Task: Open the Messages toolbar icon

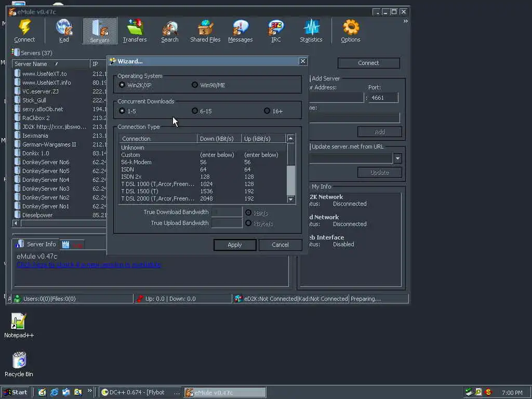Action: pos(240,27)
